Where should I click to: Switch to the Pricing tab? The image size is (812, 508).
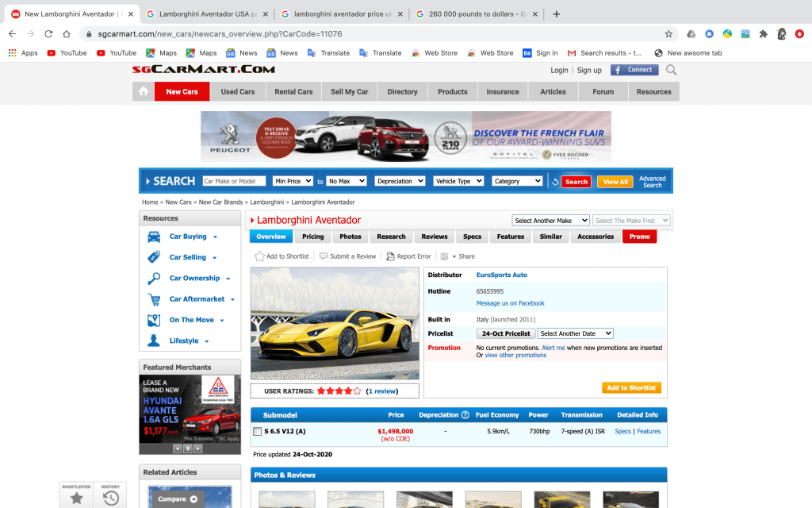[312, 237]
